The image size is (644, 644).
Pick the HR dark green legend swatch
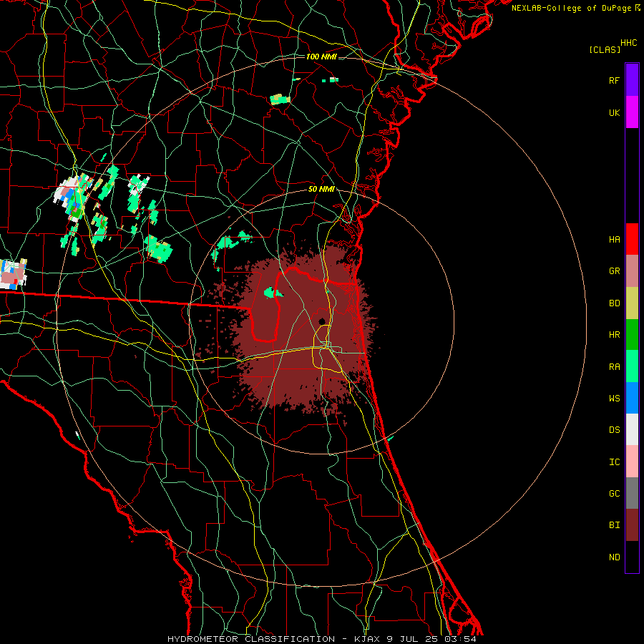click(632, 335)
